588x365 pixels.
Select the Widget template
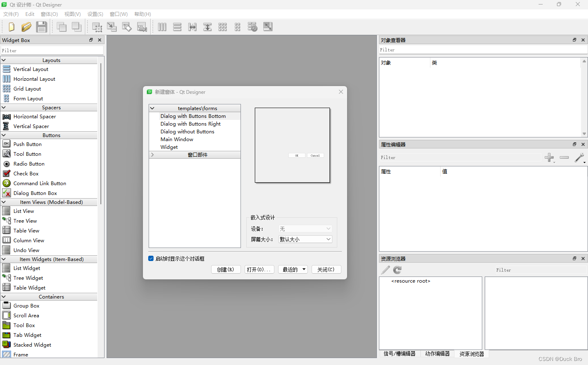click(x=169, y=147)
